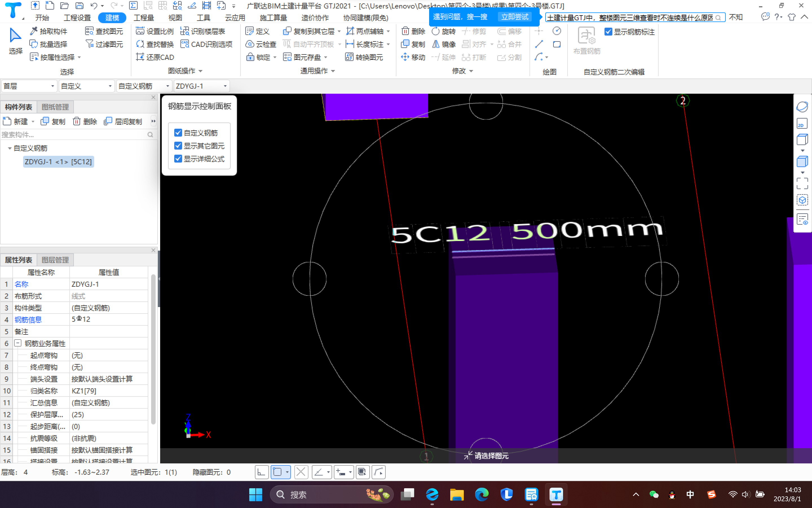812x508 pixels.
Task: Open the 工程设置 ribbon tab
Action: tap(77, 18)
